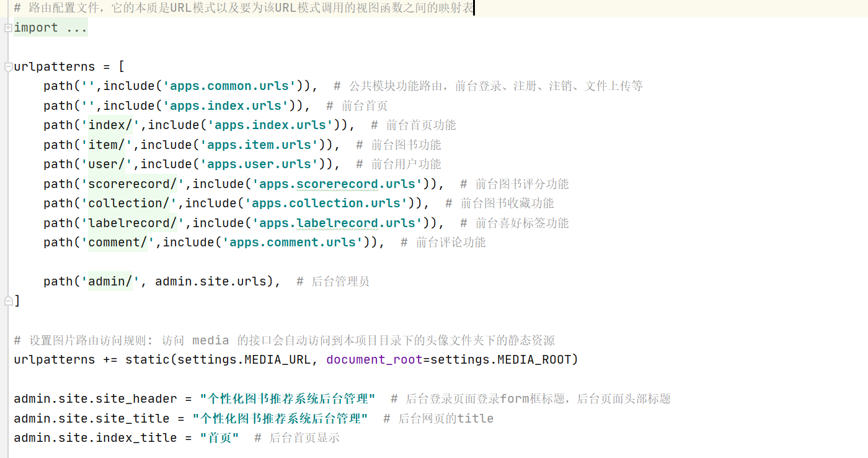Click the top comment line about 路由配置文件

point(244,8)
